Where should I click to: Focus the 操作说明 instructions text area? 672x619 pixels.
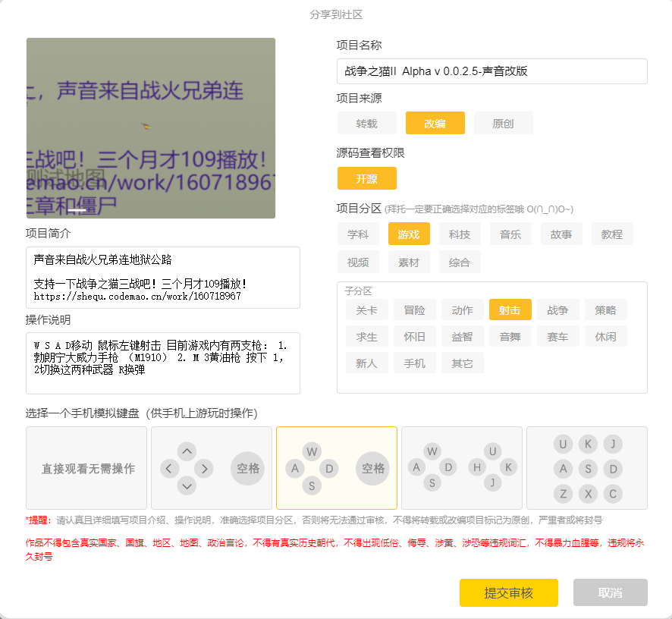[x=162, y=363]
